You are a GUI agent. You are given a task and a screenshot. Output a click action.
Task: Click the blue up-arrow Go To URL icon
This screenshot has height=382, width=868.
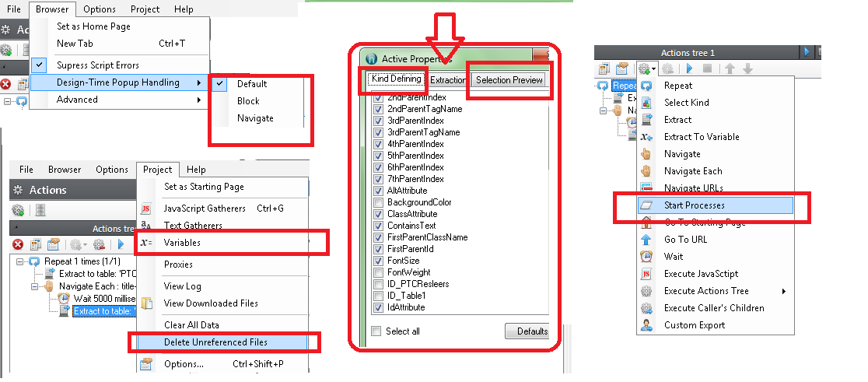coord(646,239)
